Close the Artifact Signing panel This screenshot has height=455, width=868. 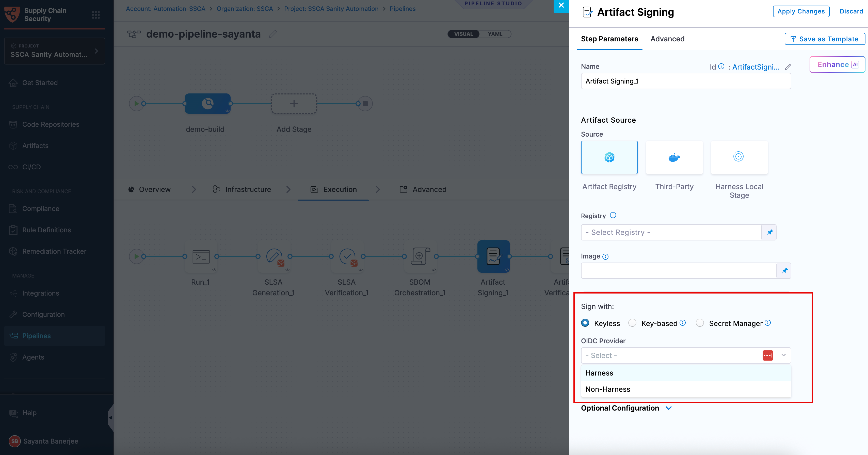tap(561, 6)
